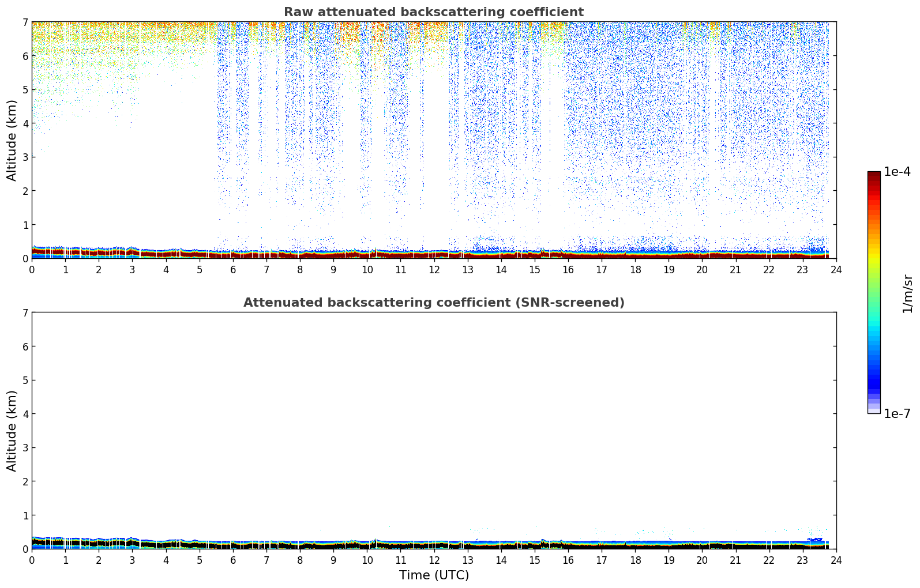Select altitude 1 tick on top plot

click(x=25, y=225)
